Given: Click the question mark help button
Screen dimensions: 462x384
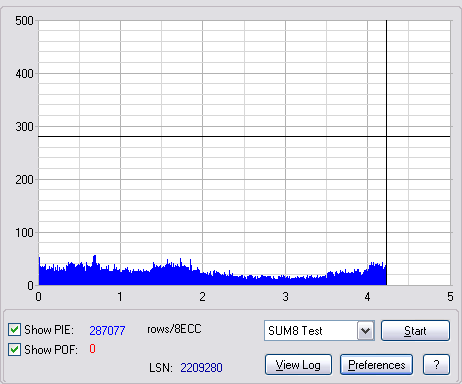Looking at the screenshot, I should tap(436, 365).
